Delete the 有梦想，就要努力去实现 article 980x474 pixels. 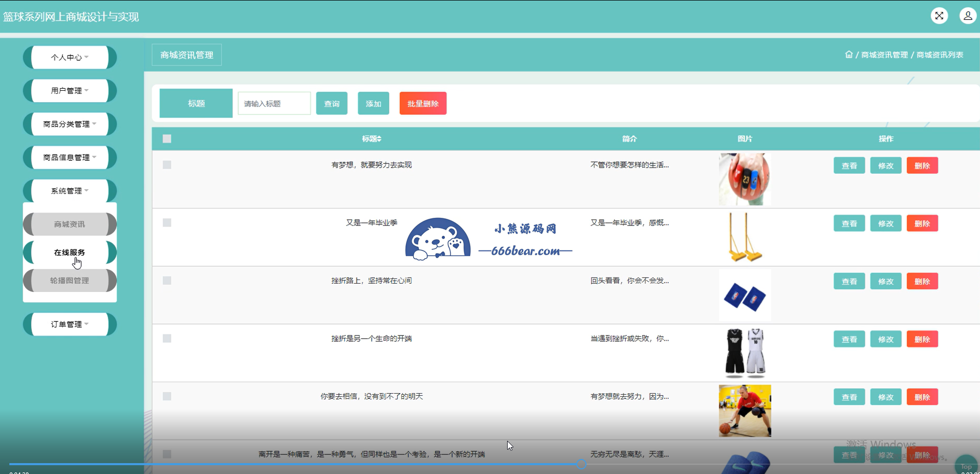[x=922, y=165]
